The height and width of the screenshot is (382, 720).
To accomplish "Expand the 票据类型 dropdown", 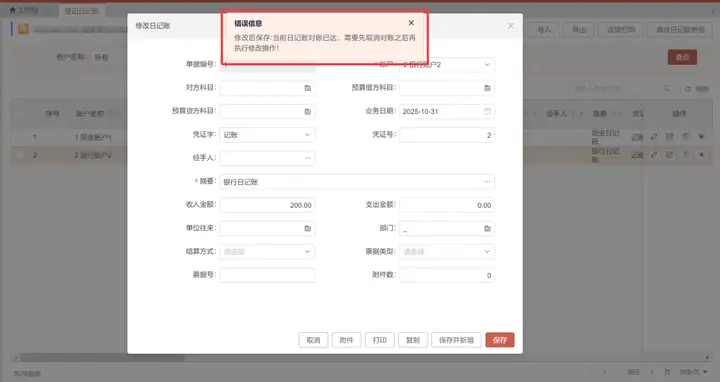I will (x=447, y=252).
